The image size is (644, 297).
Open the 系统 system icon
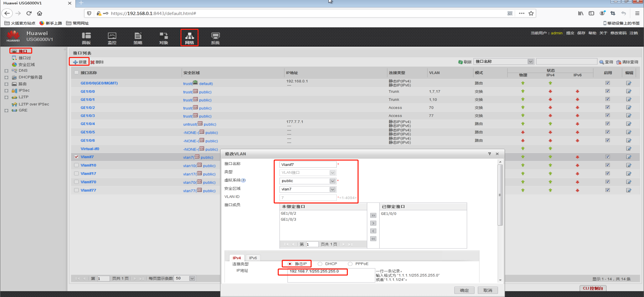(215, 38)
